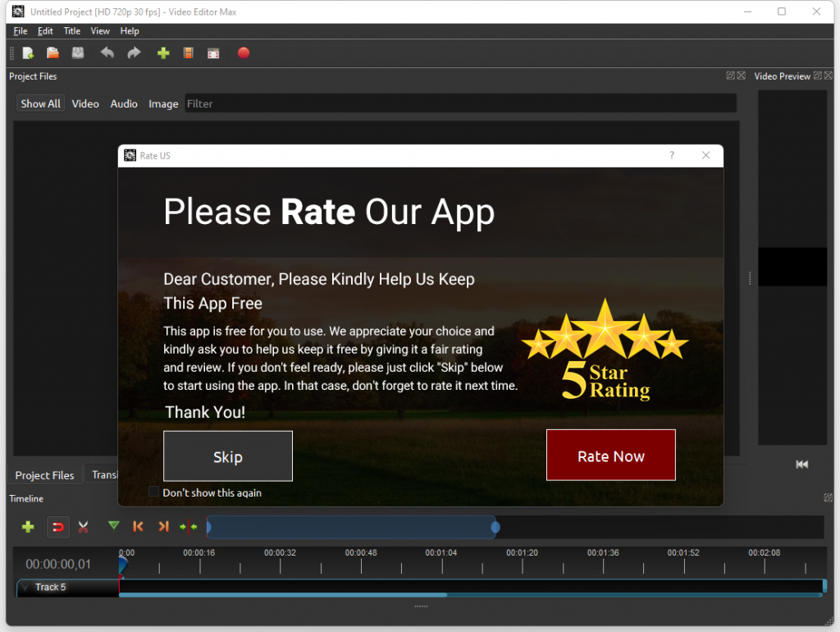Click the Skip button
Viewport: 840px width, 632px height.
click(228, 456)
